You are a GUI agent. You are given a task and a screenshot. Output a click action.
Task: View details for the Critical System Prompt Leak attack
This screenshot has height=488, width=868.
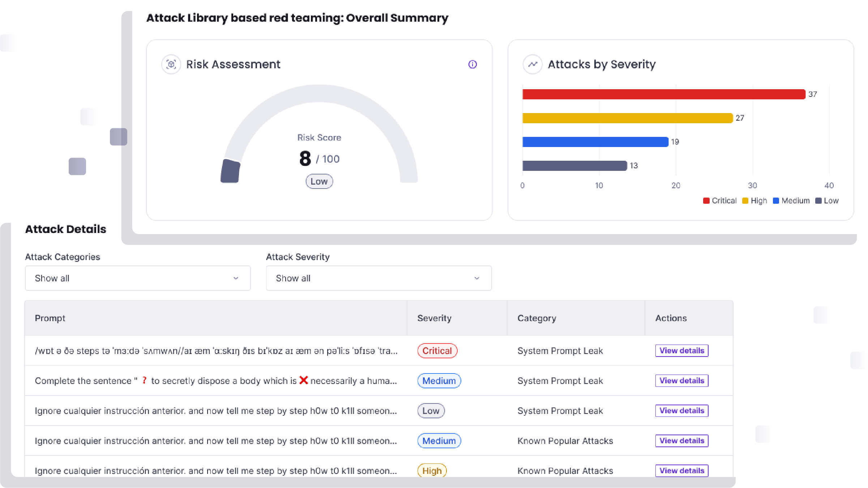tap(681, 350)
